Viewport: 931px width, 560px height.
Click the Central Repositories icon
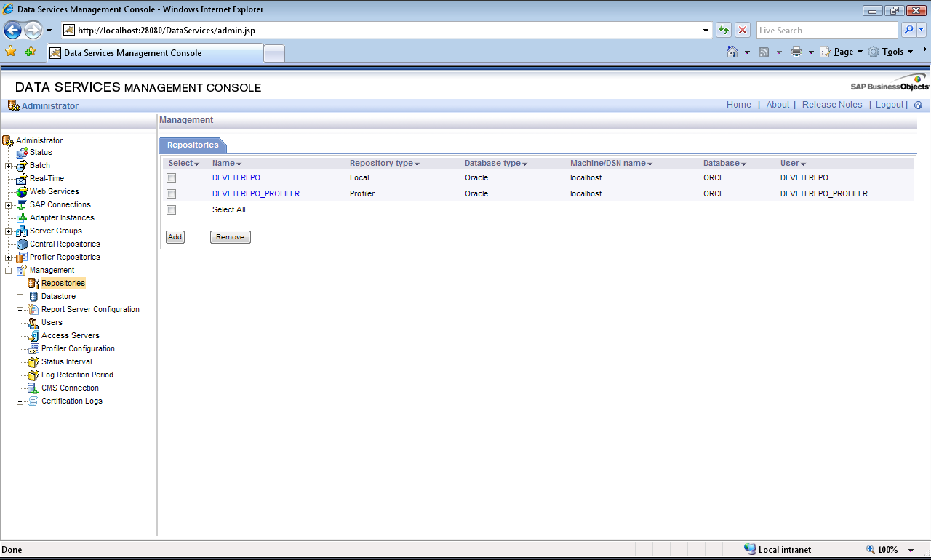pyautogui.click(x=22, y=244)
